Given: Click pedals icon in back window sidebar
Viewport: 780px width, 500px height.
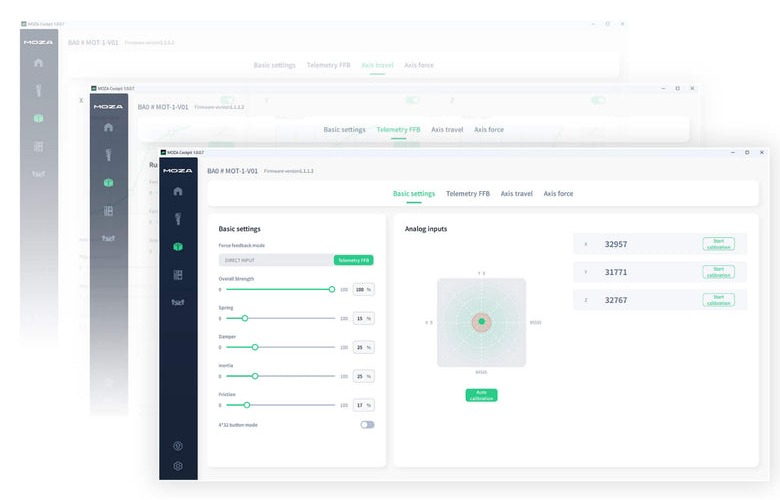Looking at the screenshot, I should 38,174.
